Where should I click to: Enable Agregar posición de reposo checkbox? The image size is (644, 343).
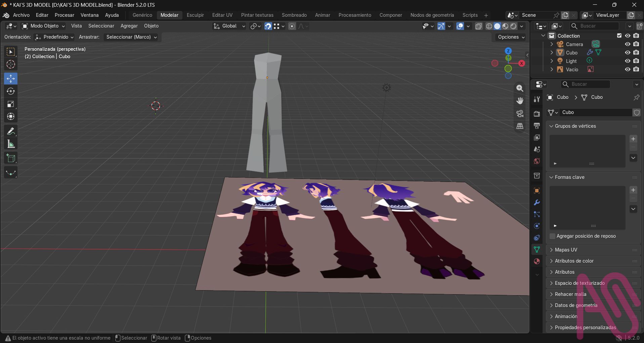(552, 236)
